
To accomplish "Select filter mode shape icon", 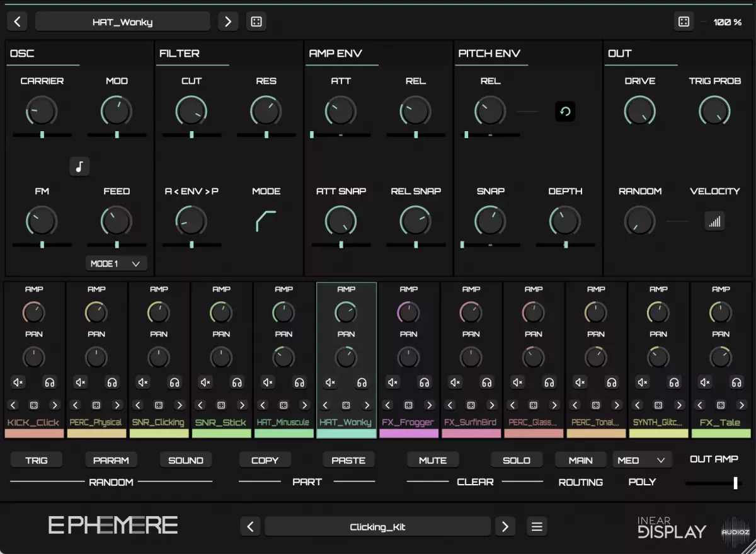I will [x=266, y=221].
